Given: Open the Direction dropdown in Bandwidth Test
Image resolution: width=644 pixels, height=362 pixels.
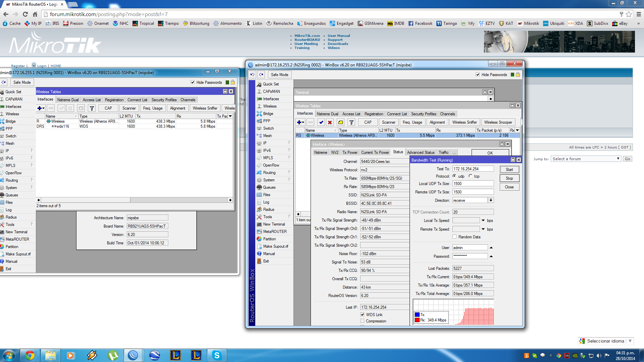Looking at the screenshot, I should point(491,200).
